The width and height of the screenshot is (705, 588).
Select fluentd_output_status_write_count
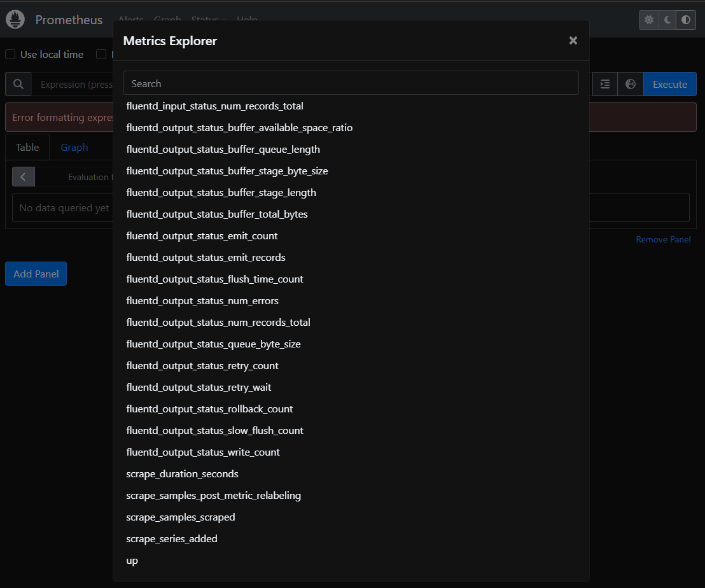click(203, 452)
